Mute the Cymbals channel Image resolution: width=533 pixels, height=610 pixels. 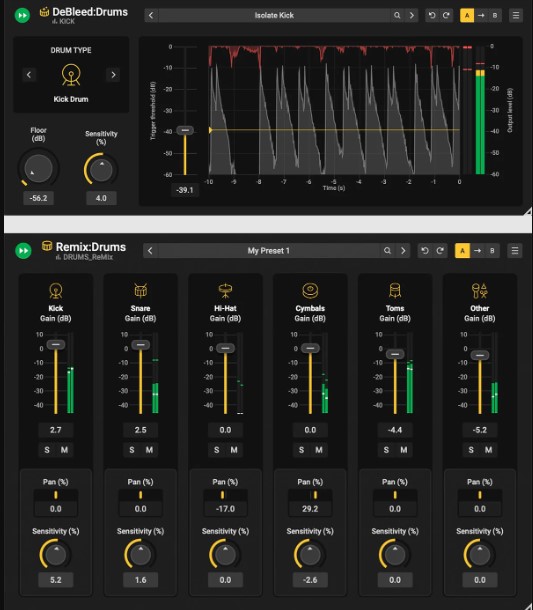[319, 450]
